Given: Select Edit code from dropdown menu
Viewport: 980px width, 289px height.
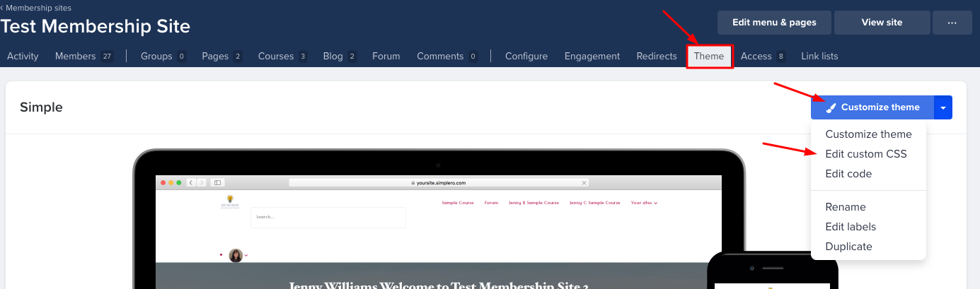Looking at the screenshot, I should (848, 174).
